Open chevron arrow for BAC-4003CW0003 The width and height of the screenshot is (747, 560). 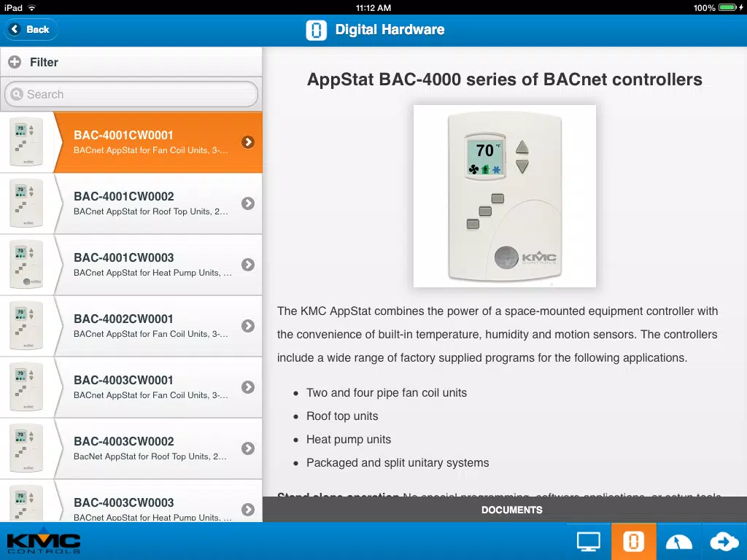pos(248,510)
